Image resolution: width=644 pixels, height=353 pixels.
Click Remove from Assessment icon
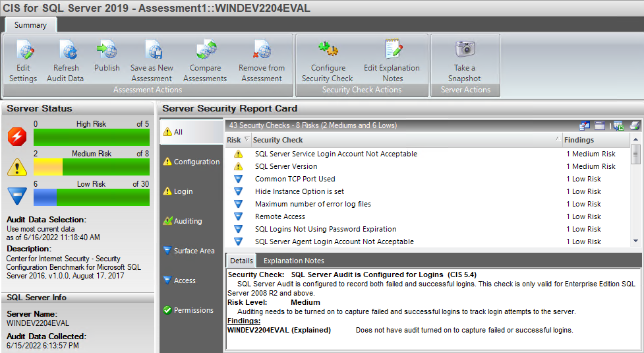(x=262, y=50)
